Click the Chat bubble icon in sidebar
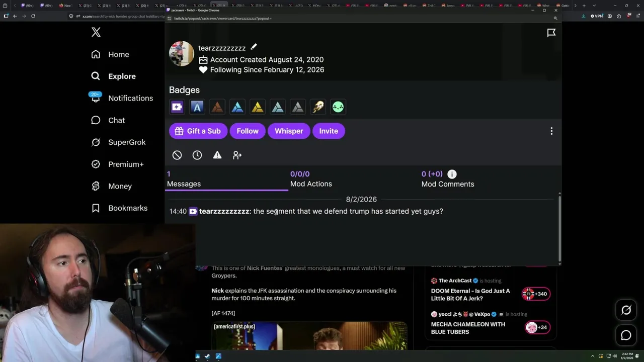 96,120
